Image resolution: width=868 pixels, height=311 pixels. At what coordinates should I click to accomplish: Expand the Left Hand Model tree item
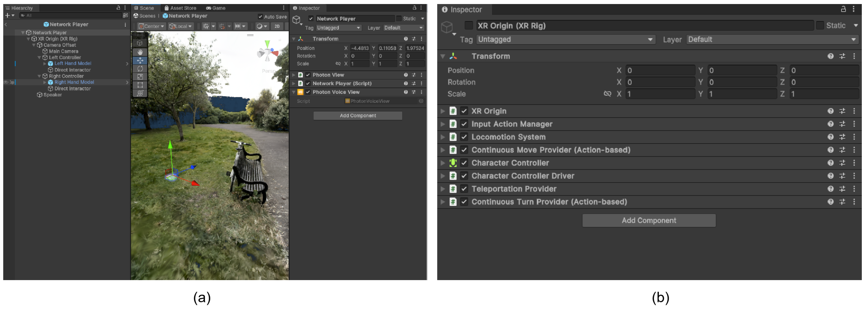(44, 64)
